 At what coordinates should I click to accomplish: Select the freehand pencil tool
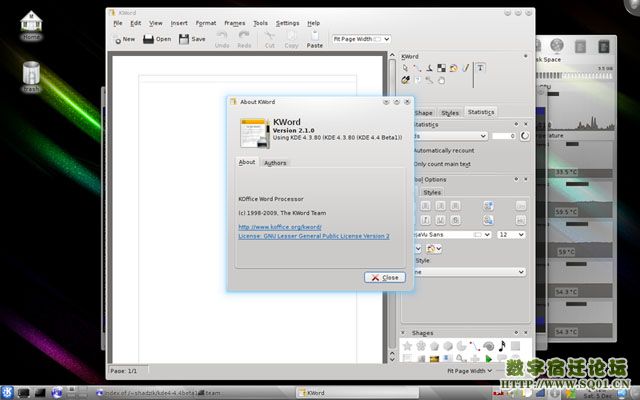465,68
